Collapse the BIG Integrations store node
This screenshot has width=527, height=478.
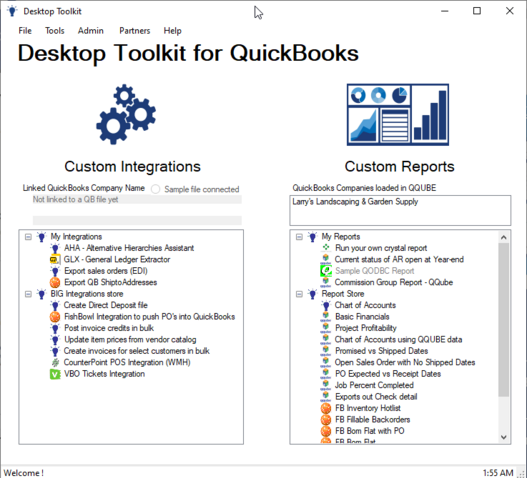click(29, 294)
